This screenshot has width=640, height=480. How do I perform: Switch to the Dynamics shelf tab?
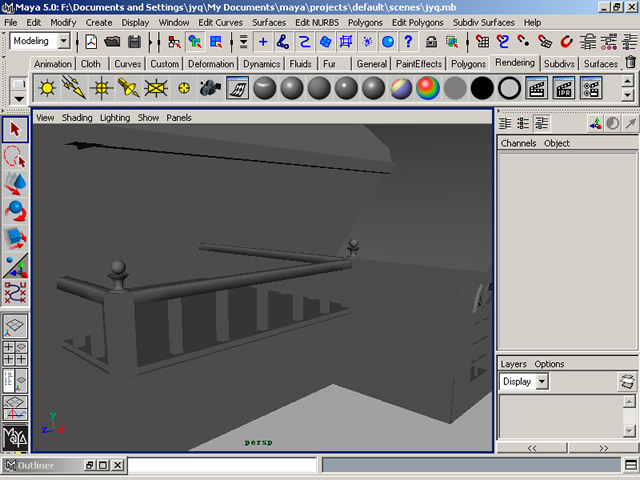[262, 64]
